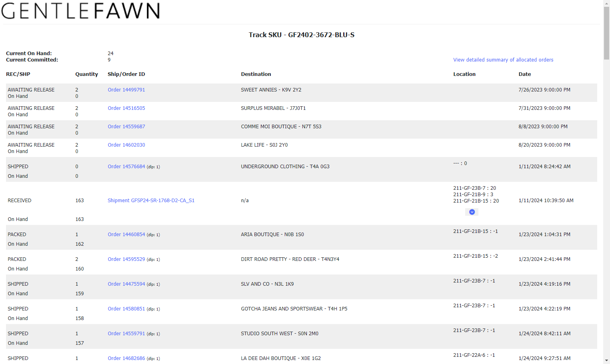
Task: Open Shipment GFSP24-SR-1768-D2-CA_S1
Action: (151, 201)
